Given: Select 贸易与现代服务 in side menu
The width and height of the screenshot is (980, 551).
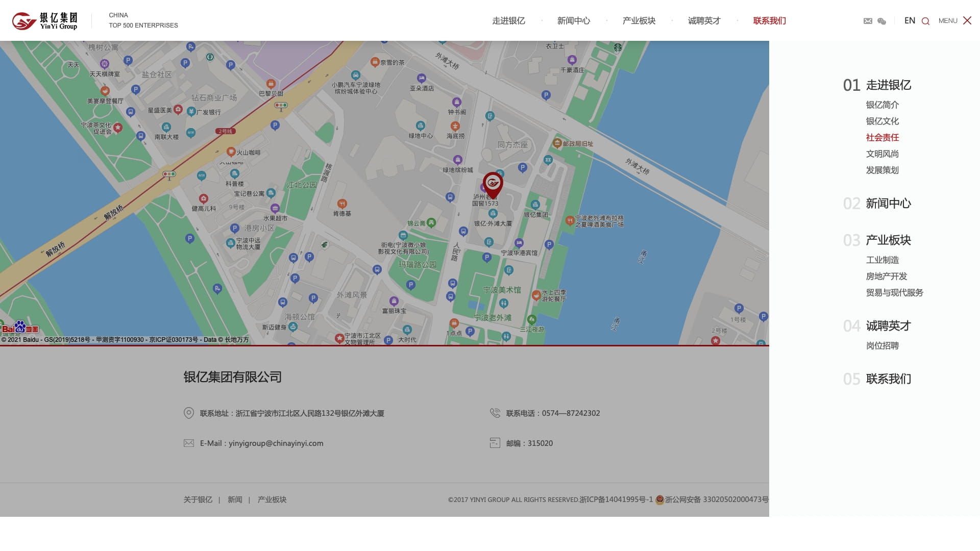Looking at the screenshot, I should (x=895, y=292).
